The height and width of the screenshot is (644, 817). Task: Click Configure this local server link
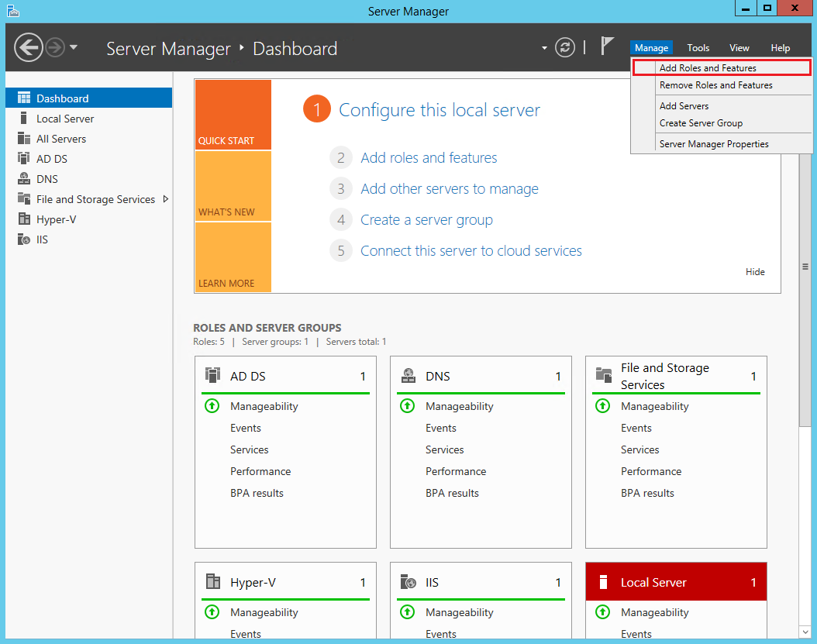click(x=440, y=110)
